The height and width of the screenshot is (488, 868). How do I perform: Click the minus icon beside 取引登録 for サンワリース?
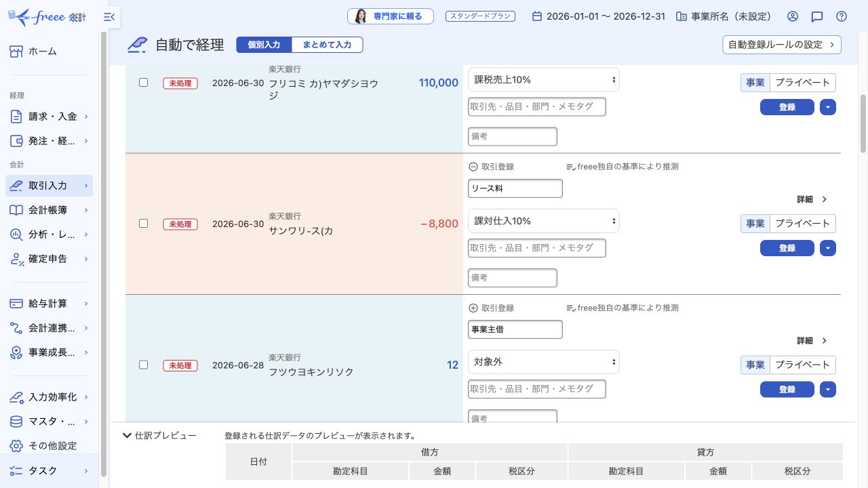pos(473,167)
